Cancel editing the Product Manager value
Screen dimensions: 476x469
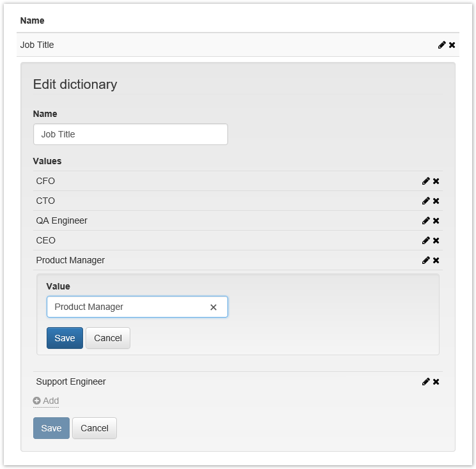click(x=108, y=338)
